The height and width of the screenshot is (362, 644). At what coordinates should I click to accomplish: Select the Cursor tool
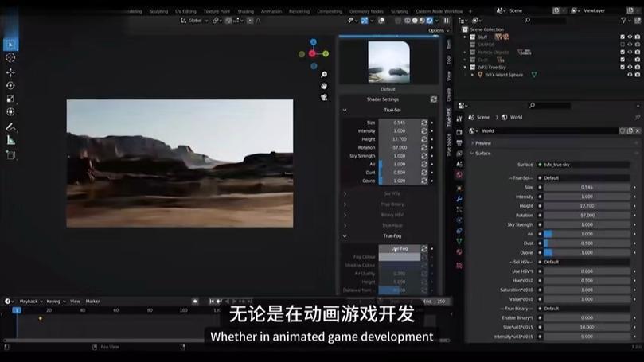[x=10, y=58]
